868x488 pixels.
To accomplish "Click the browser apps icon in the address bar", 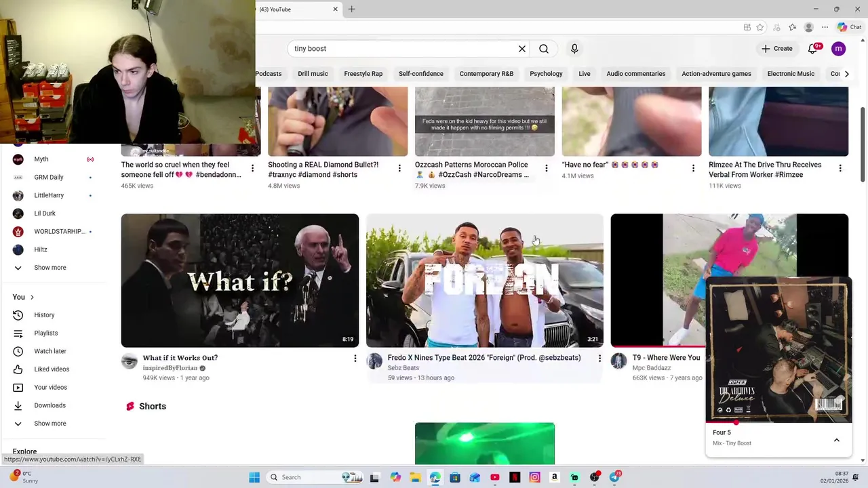I will tap(747, 27).
